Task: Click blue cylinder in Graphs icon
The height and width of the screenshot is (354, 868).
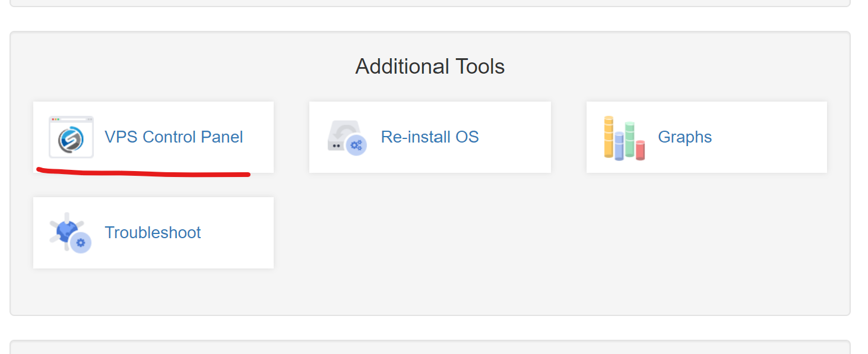Action: pyautogui.click(x=619, y=146)
